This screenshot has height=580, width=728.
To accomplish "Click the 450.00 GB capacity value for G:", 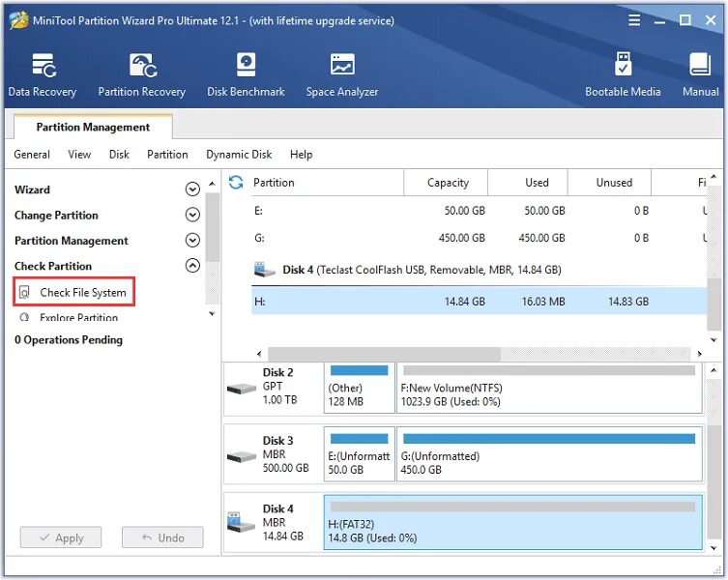I will pos(461,238).
